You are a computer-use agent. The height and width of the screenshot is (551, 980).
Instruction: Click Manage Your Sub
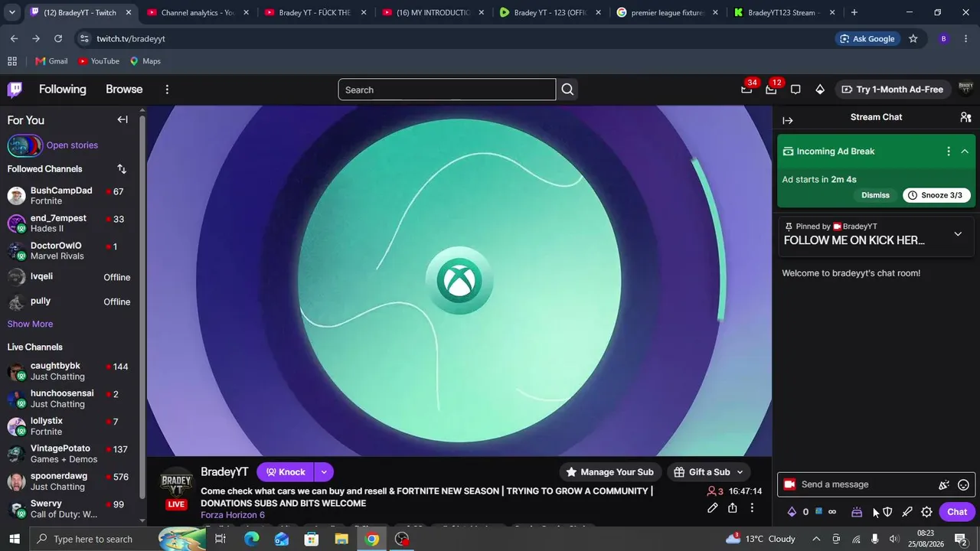[x=609, y=472]
